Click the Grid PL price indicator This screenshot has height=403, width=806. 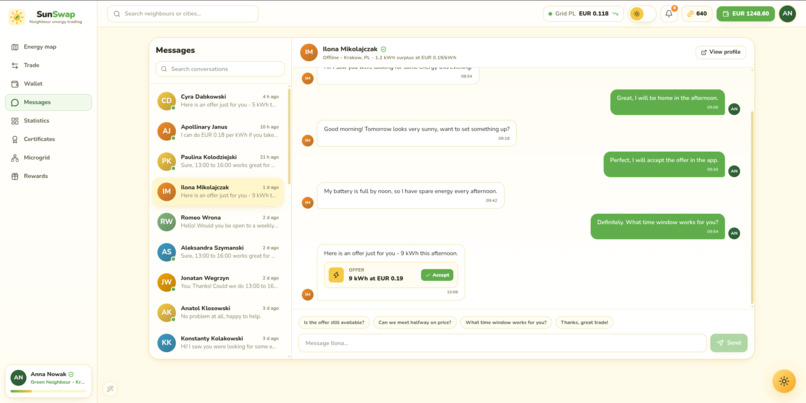coord(583,14)
